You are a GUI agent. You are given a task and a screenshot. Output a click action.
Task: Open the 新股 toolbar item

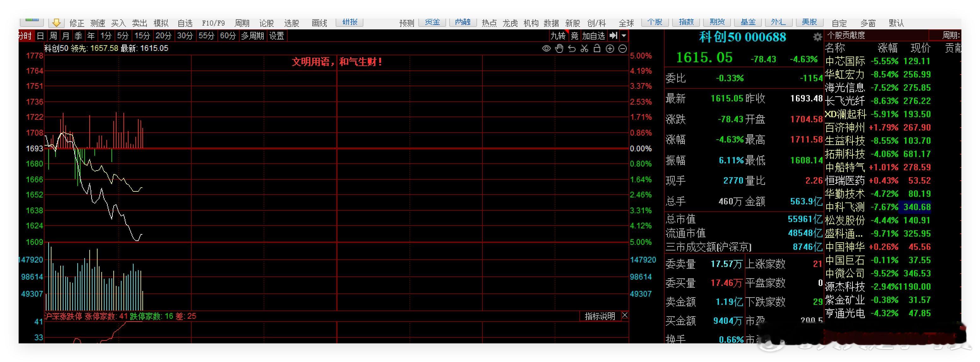(x=572, y=23)
